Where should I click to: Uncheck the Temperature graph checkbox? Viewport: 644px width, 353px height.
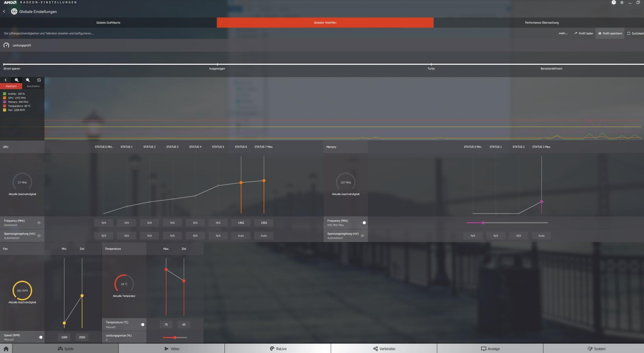tap(5, 106)
